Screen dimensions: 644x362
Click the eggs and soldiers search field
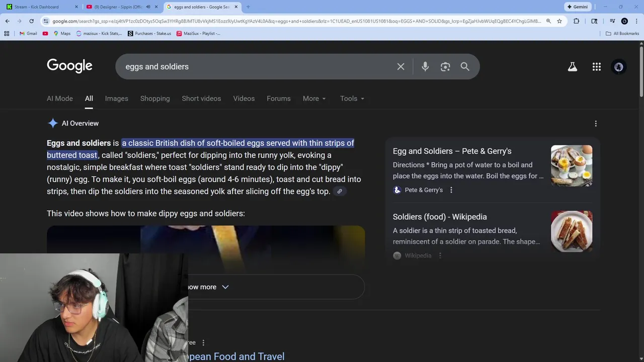click(257, 66)
